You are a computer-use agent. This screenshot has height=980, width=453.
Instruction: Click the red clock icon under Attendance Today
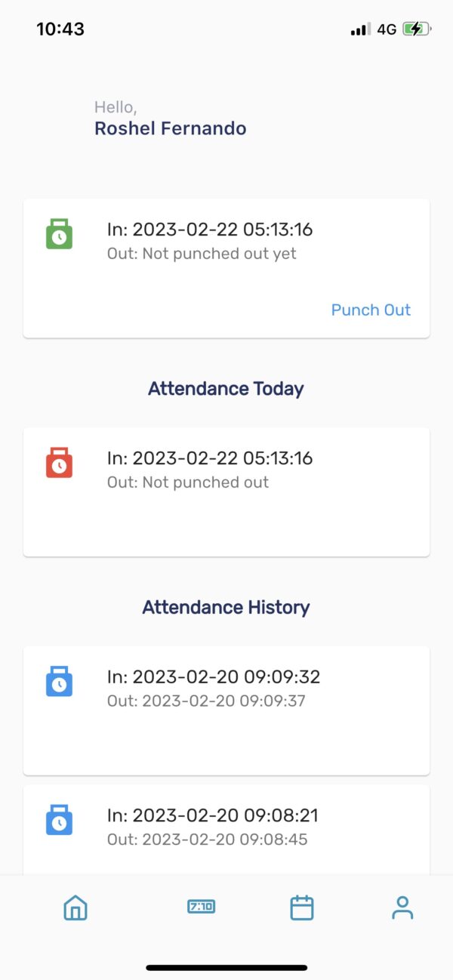(x=59, y=463)
